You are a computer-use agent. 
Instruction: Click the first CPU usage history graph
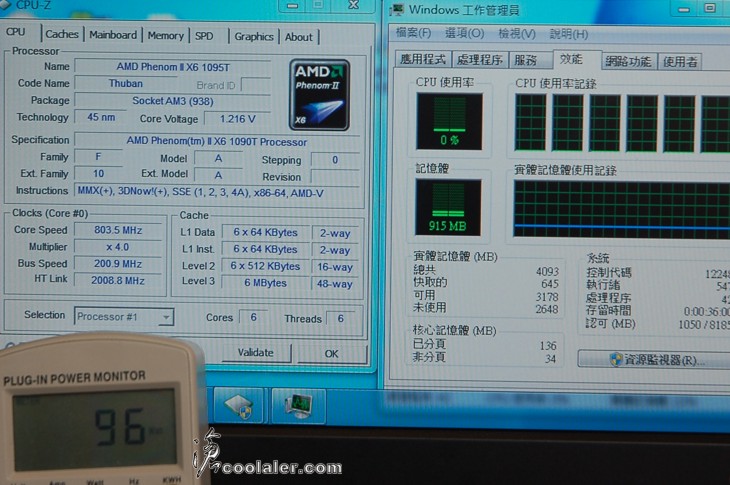coord(530,122)
